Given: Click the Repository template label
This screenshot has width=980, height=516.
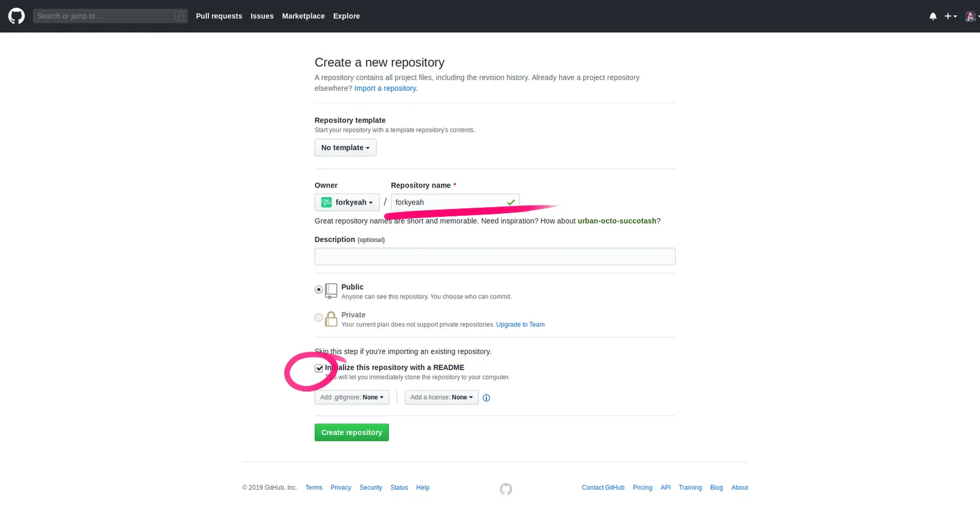Looking at the screenshot, I should [x=350, y=121].
